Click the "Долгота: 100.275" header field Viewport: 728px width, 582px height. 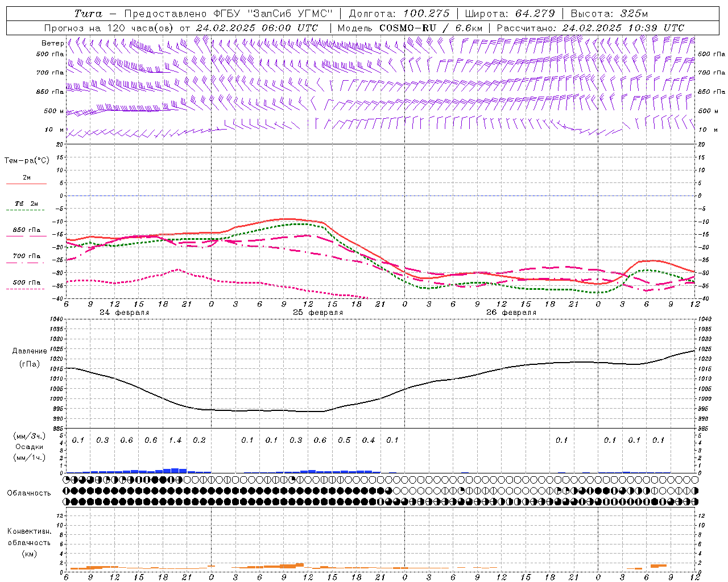(399, 14)
